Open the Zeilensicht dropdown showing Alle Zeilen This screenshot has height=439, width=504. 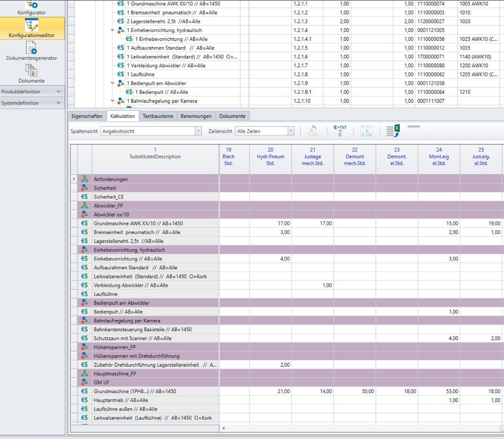pyautogui.click(x=291, y=131)
